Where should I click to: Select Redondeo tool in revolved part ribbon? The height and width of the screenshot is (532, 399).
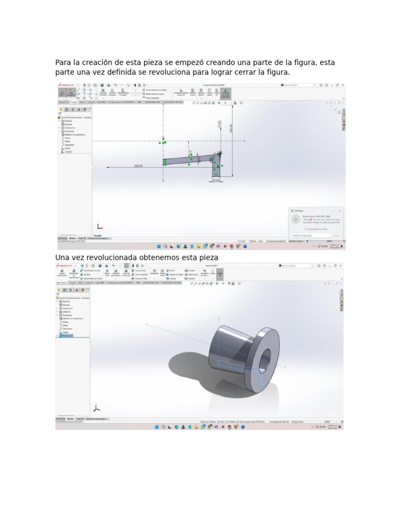click(x=154, y=271)
